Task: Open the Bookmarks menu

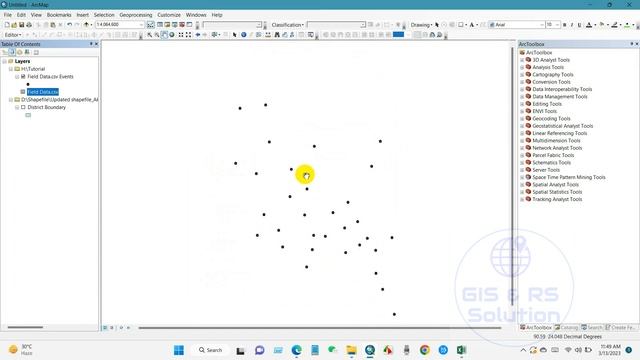Action: (59, 15)
